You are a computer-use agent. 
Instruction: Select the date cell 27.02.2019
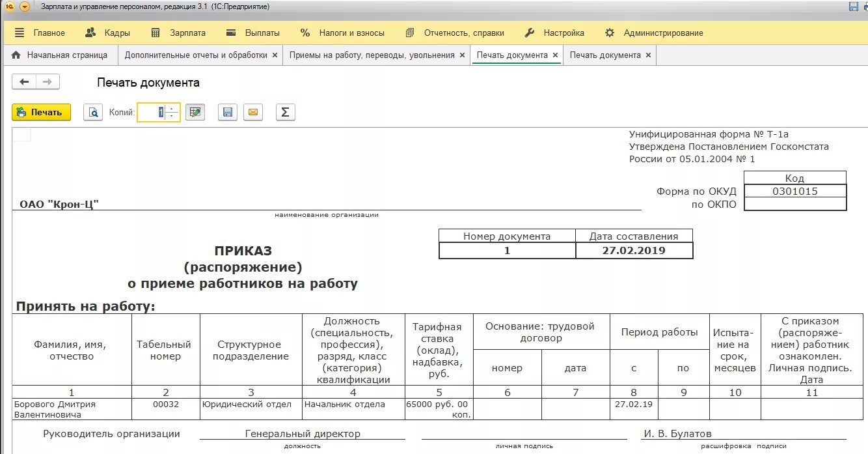pos(634,250)
